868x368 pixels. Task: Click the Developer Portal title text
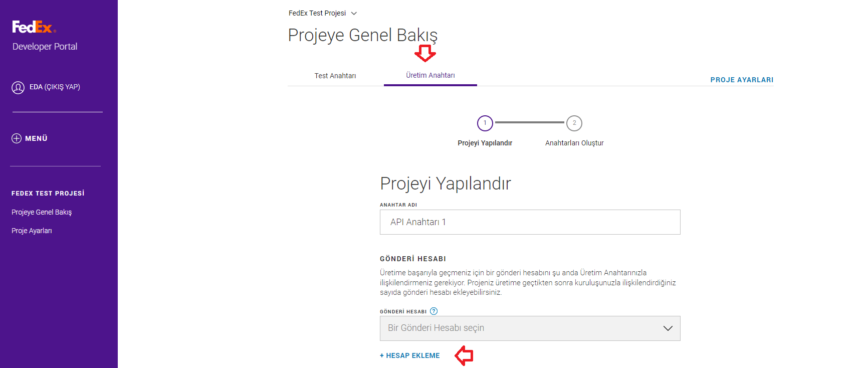click(45, 47)
